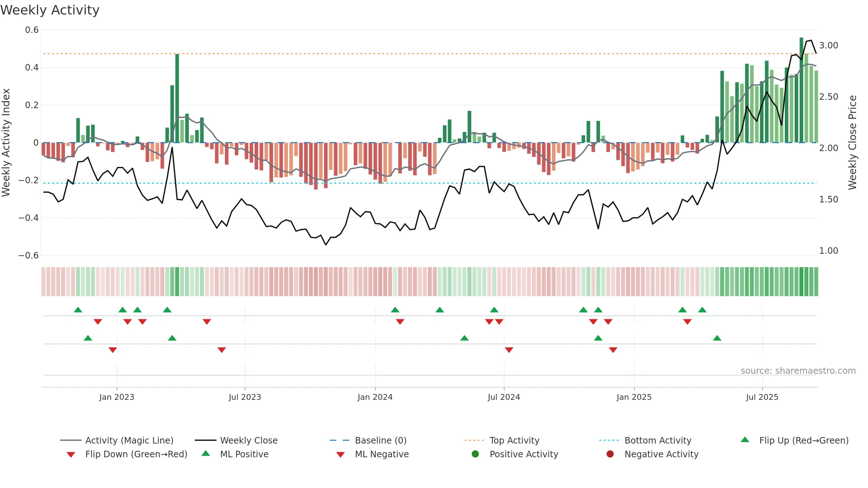The width and height of the screenshot is (868, 488).
Task: Click the dark red circle icon for Negative Activity
Action: pyautogui.click(x=610, y=454)
